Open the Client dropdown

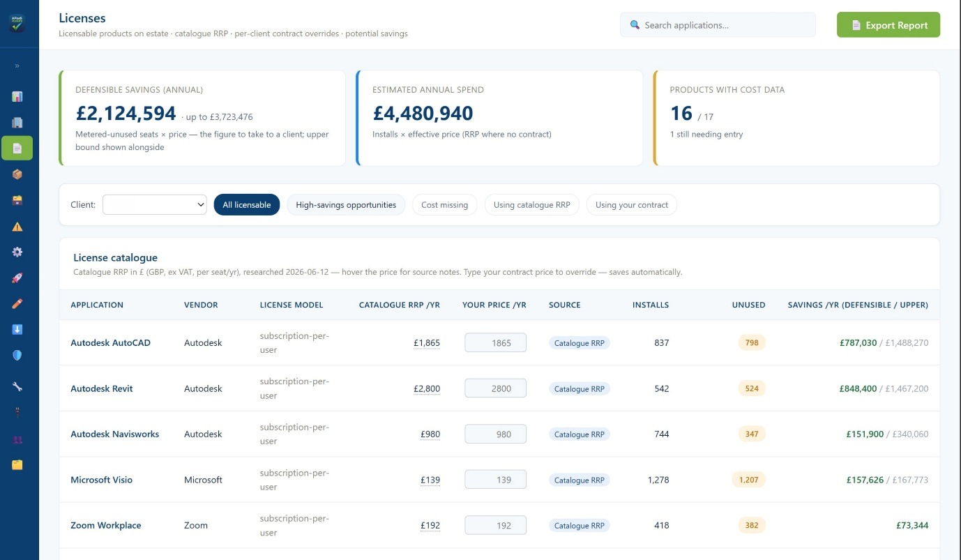click(x=155, y=204)
